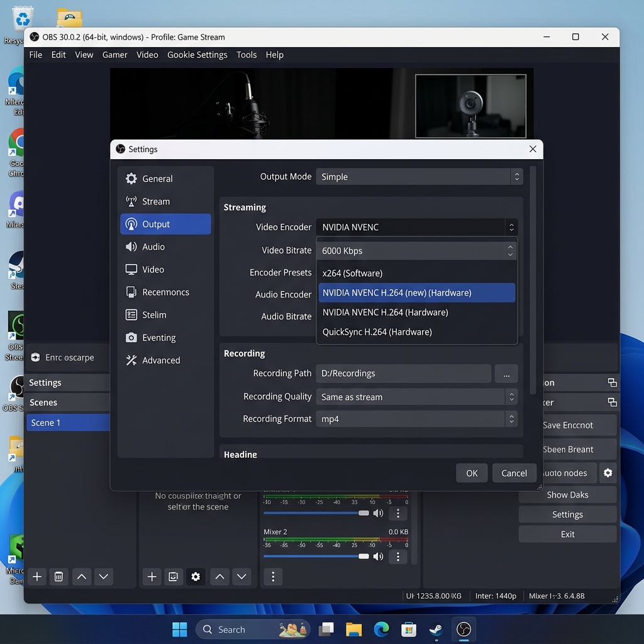
Task: Select the Audio settings category
Action: click(165, 247)
